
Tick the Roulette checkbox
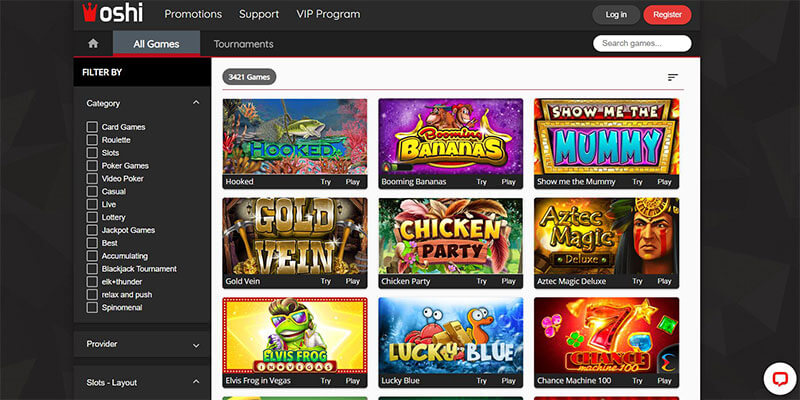point(92,140)
